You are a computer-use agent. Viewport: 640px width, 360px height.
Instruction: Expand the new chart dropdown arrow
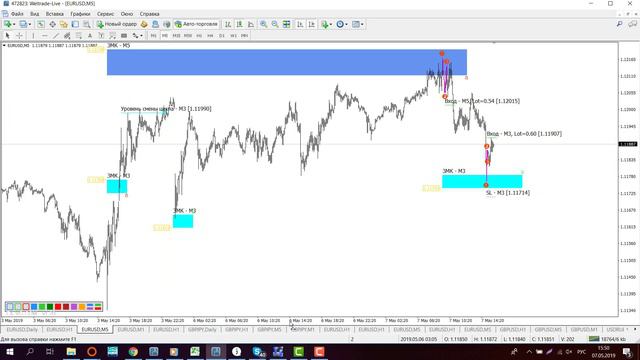(x=14, y=24)
